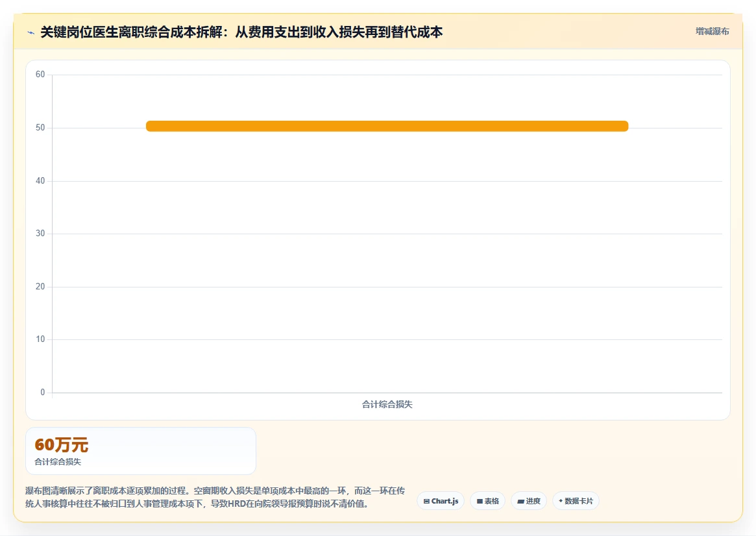The image size is (756, 536).
Task: Click the 60万元 value on the data card
Action: (x=61, y=445)
